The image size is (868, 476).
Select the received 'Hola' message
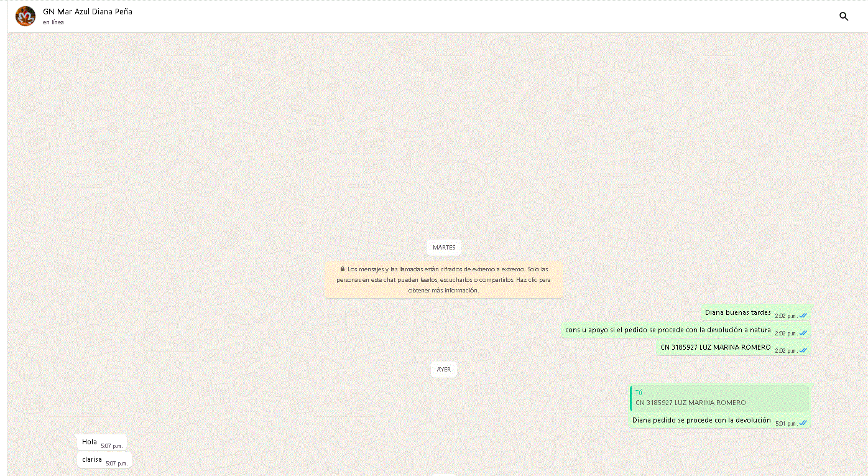90,442
